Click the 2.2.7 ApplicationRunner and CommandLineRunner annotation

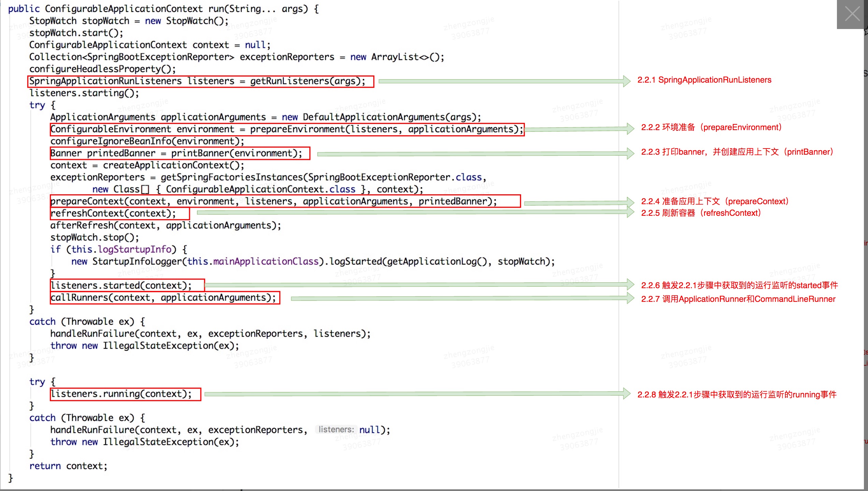738,299
